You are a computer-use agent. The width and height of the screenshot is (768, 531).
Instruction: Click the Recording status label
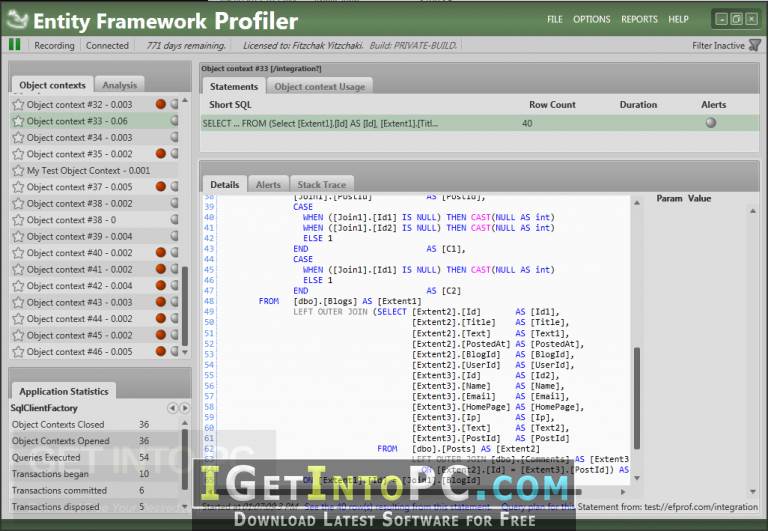[54, 46]
